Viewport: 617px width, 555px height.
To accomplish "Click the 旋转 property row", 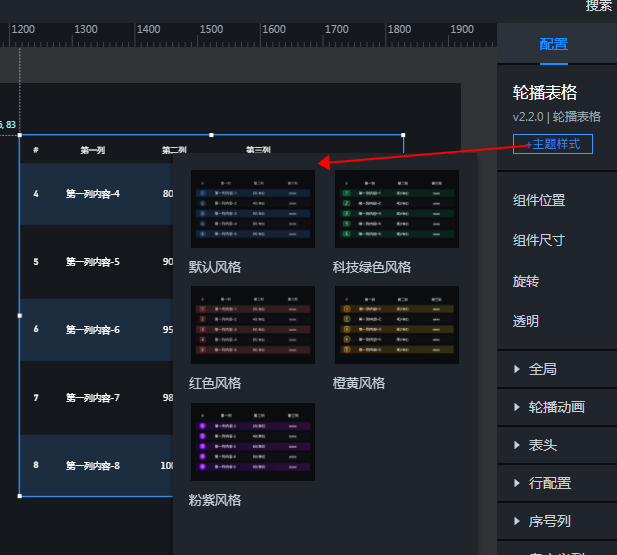I will coord(526,281).
